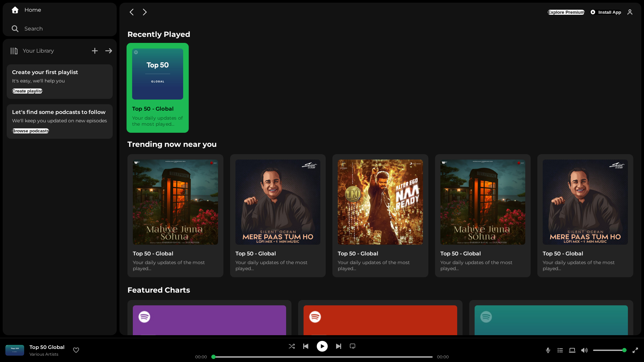Click Various Artists in player bar

[x=44, y=354]
